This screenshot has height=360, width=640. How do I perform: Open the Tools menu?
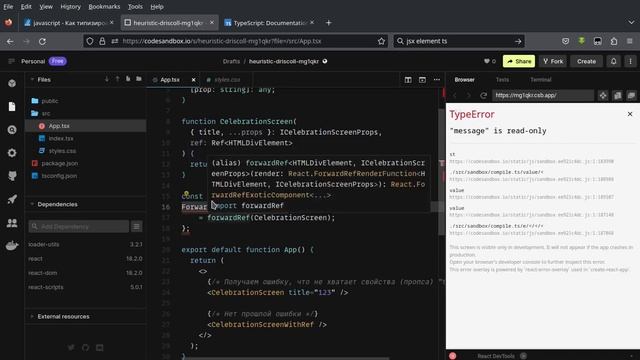point(135,7)
